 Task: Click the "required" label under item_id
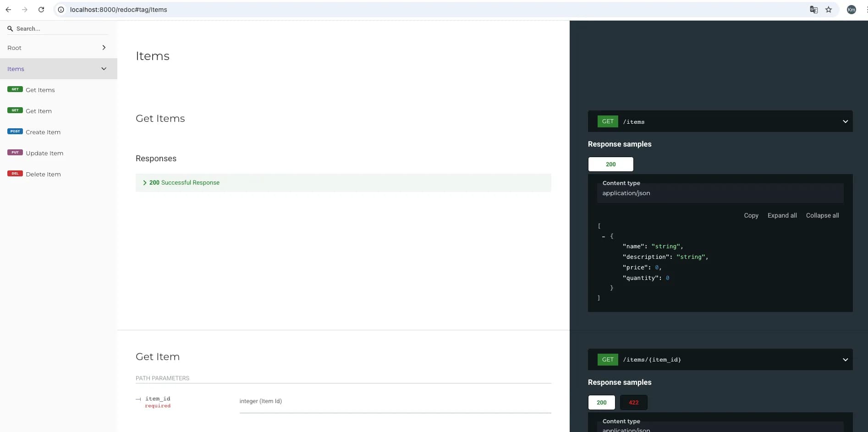pos(158,406)
